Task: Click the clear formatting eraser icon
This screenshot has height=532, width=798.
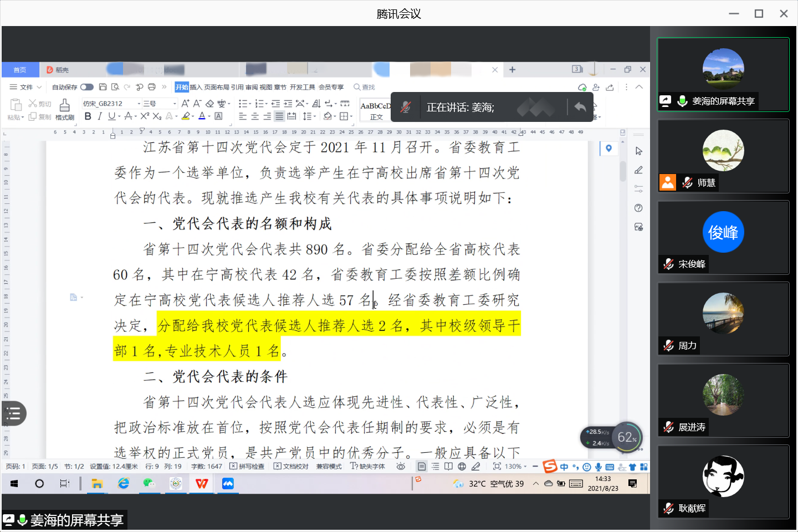Action: (209, 104)
